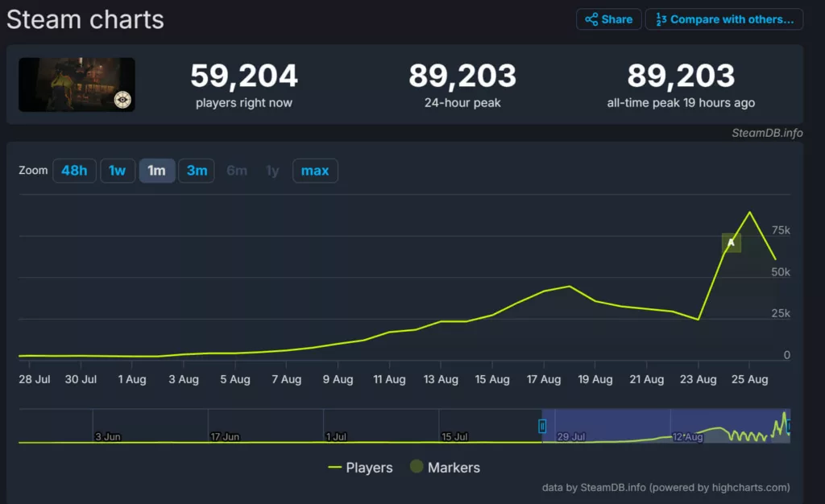Toggle the Players series in legend
Screen dimensions: 825x504
(360, 467)
